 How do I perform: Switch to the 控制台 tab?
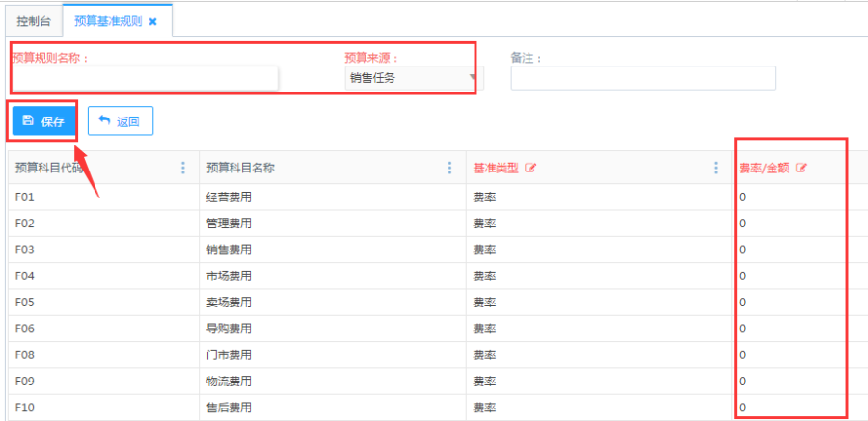pyautogui.click(x=35, y=20)
